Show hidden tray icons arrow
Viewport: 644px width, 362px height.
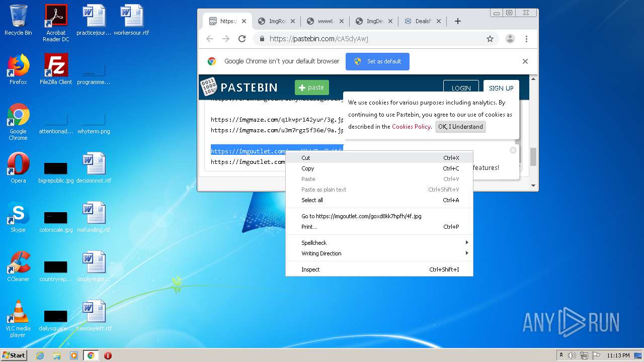[561, 355]
